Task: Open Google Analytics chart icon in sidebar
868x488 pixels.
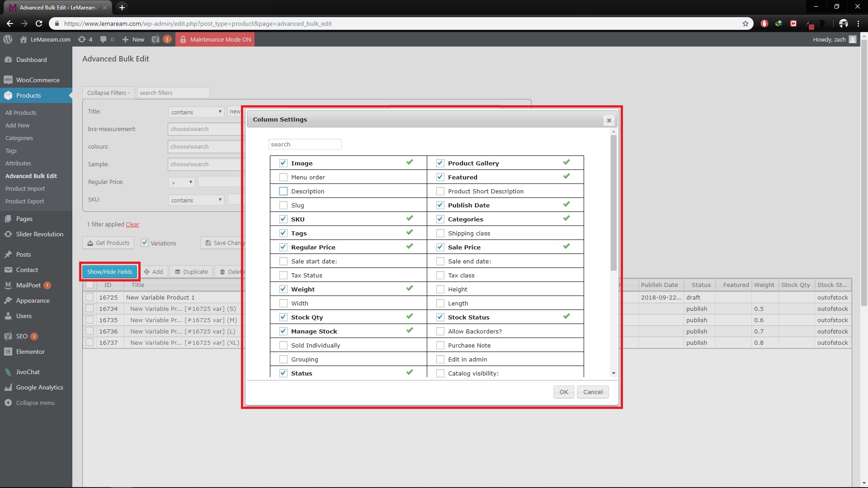Action: 8,387
